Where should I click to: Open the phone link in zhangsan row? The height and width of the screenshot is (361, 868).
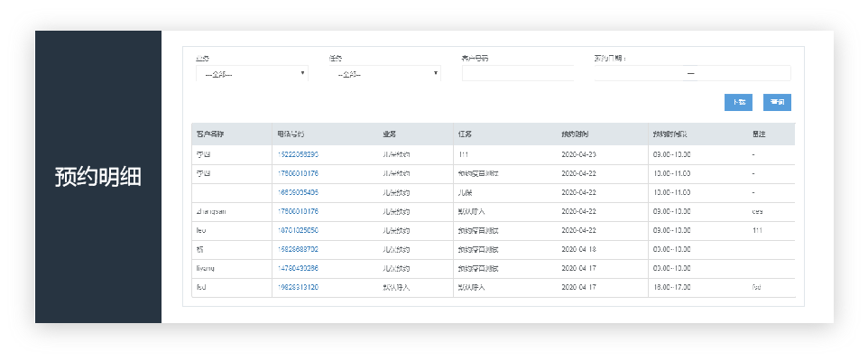point(298,211)
